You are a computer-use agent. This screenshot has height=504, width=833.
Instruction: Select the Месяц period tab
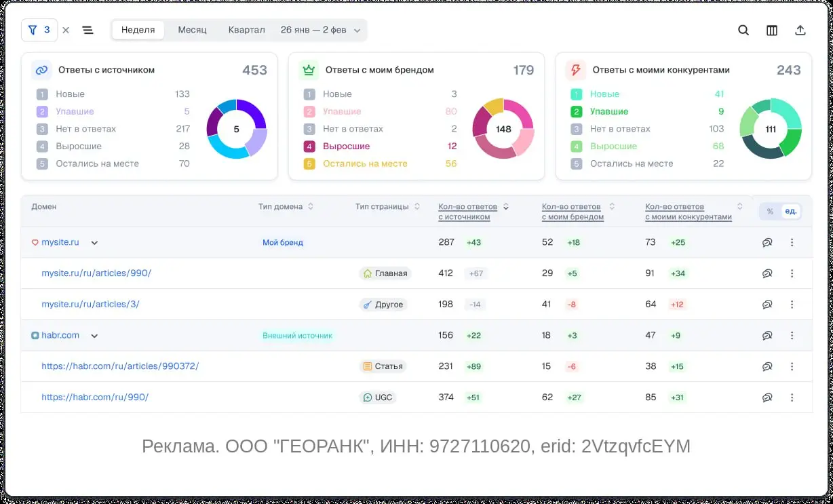192,30
